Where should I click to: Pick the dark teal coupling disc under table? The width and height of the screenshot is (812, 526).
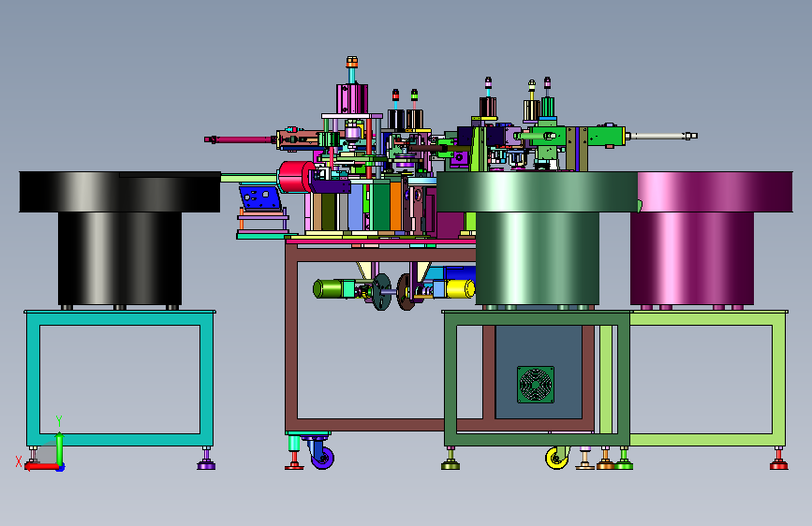[x=382, y=292]
